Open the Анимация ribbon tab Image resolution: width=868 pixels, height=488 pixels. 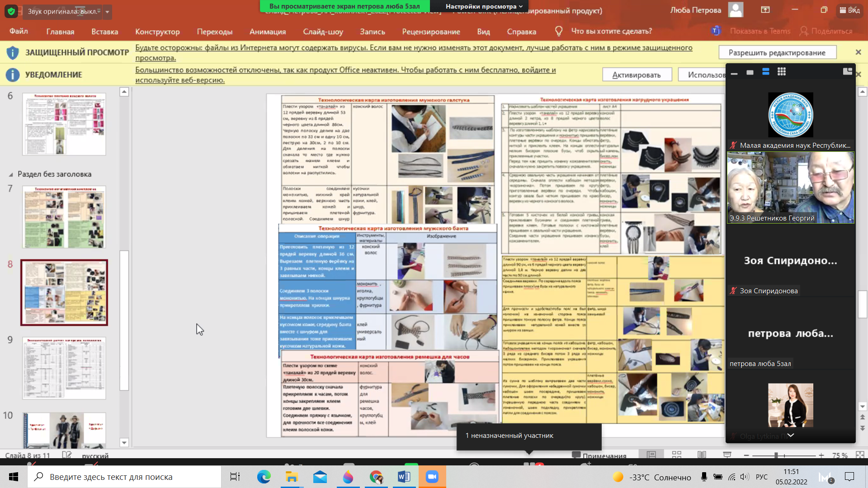pyautogui.click(x=267, y=32)
